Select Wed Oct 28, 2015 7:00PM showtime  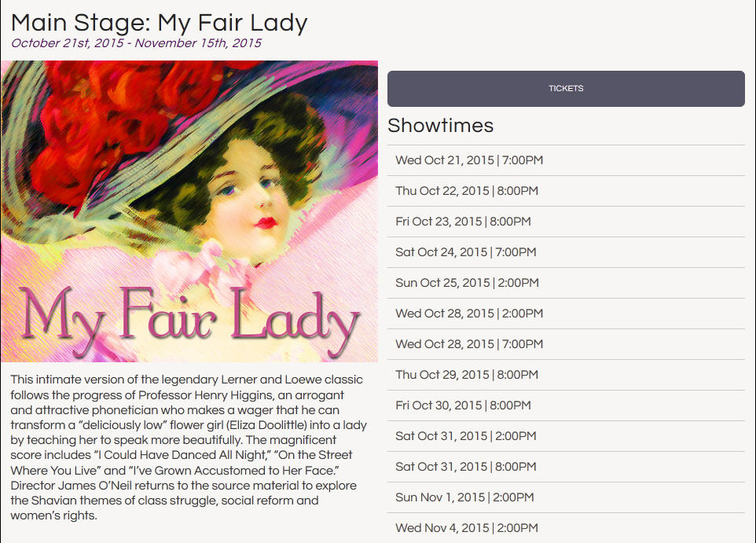click(x=469, y=344)
